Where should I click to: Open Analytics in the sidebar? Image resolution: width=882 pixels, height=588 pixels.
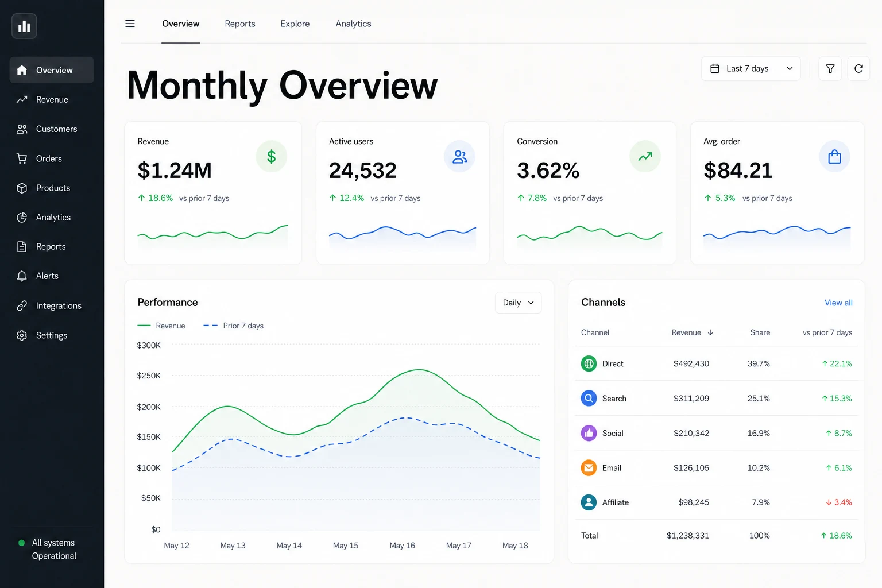pyautogui.click(x=52, y=218)
